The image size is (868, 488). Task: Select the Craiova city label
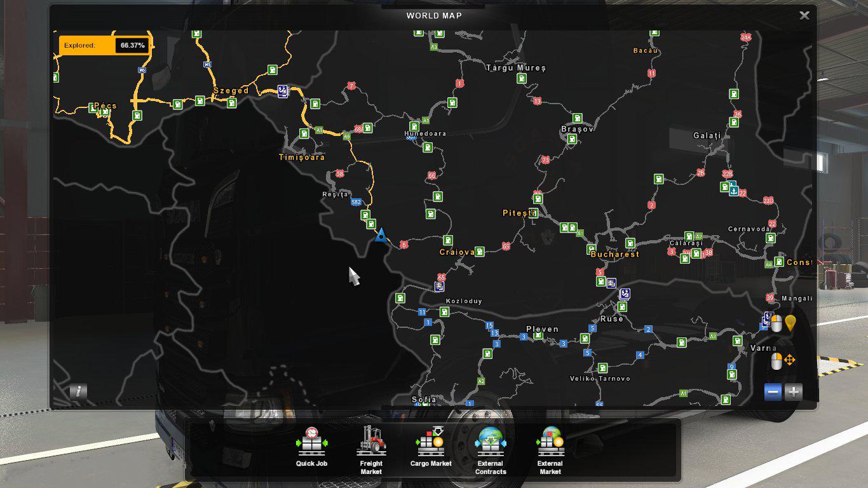[x=457, y=252]
